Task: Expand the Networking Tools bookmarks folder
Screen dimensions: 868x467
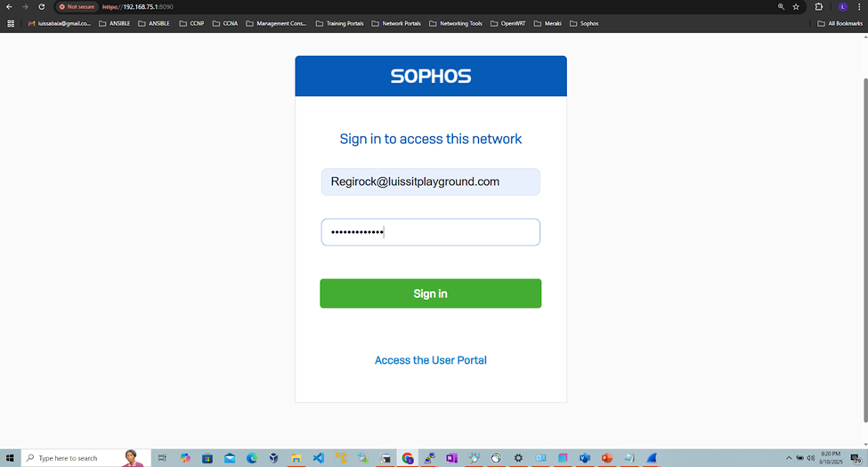Action: click(x=456, y=23)
